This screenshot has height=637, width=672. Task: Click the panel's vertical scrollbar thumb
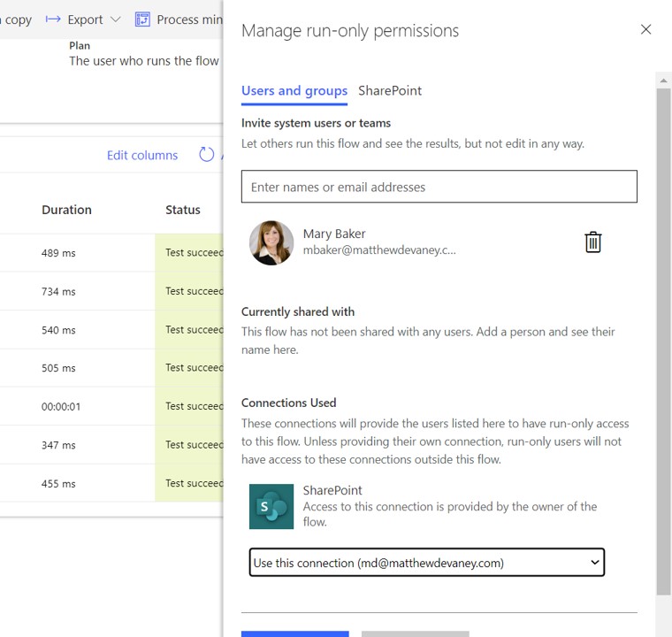coord(664,336)
